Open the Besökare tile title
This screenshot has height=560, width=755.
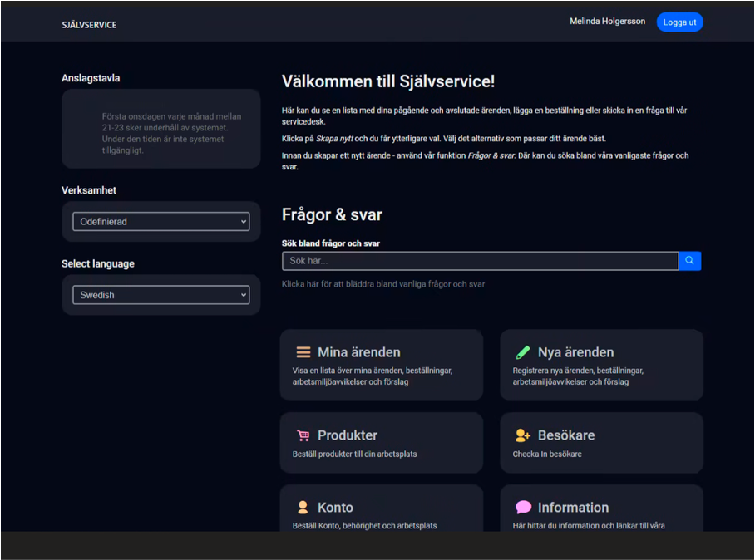coord(565,435)
